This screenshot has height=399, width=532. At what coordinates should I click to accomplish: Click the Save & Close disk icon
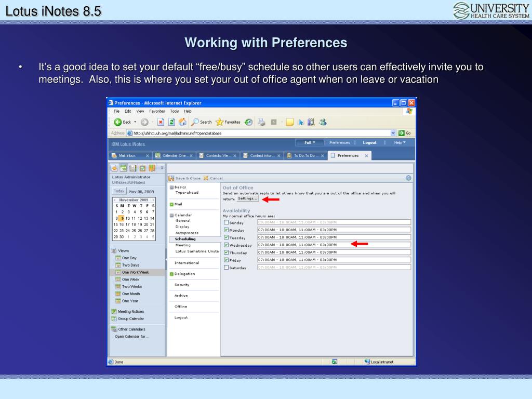[171, 178]
